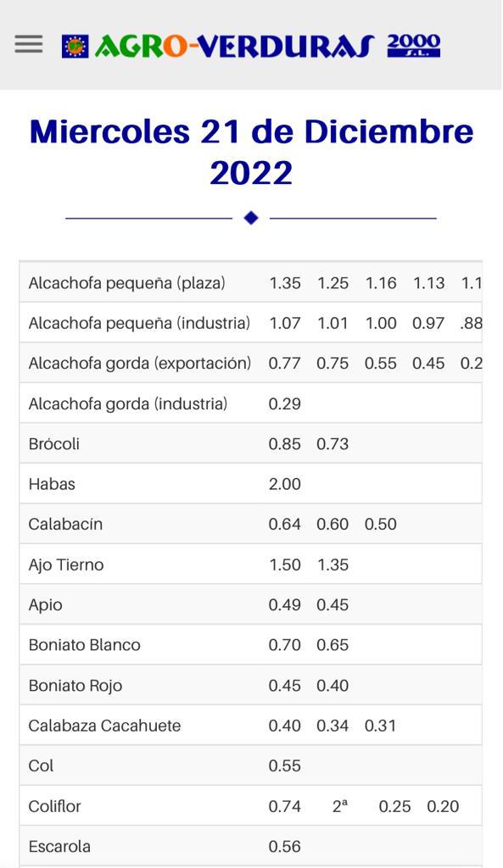
Task: Click the Calabaza Cacahuete label
Action: [104, 726]
